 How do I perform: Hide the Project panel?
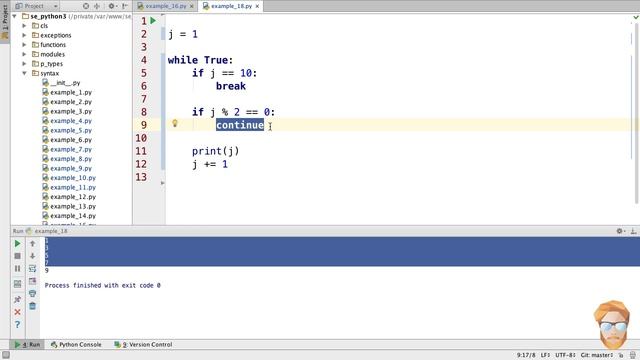(x=125, y=6)
